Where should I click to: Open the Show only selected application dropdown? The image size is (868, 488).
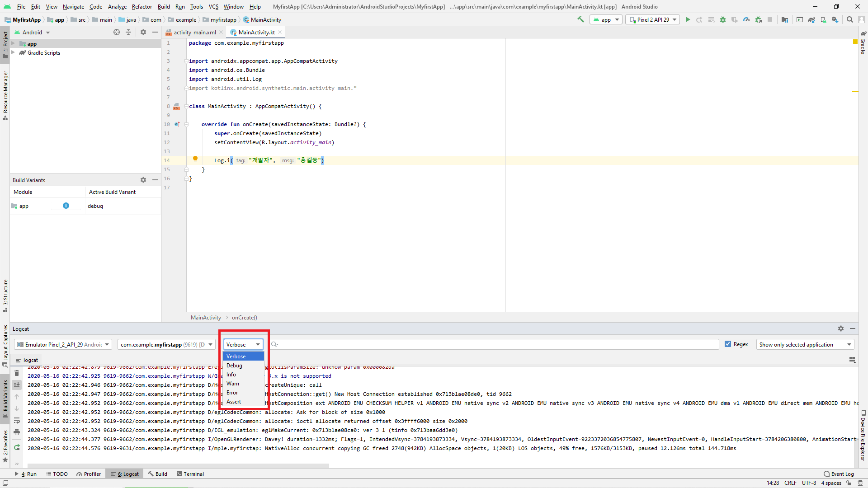805,344
